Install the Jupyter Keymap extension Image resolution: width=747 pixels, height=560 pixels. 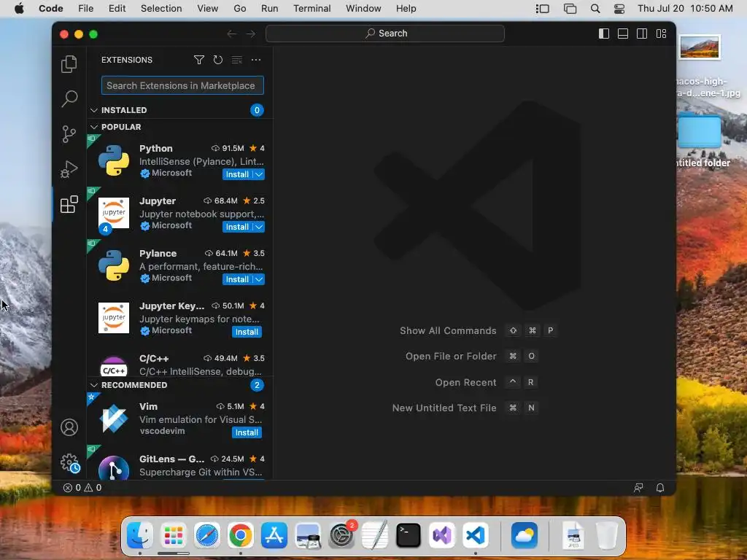click(x=247, y=332)
